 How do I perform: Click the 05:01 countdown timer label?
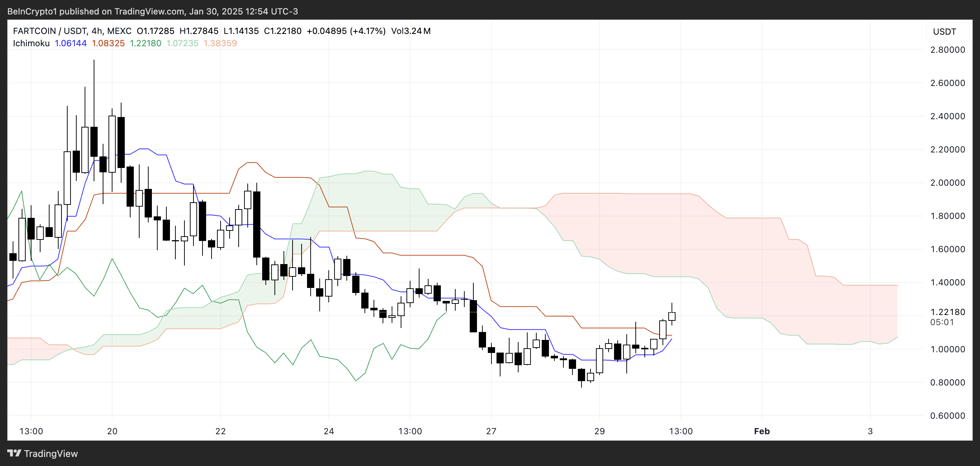tap(942, 322)
